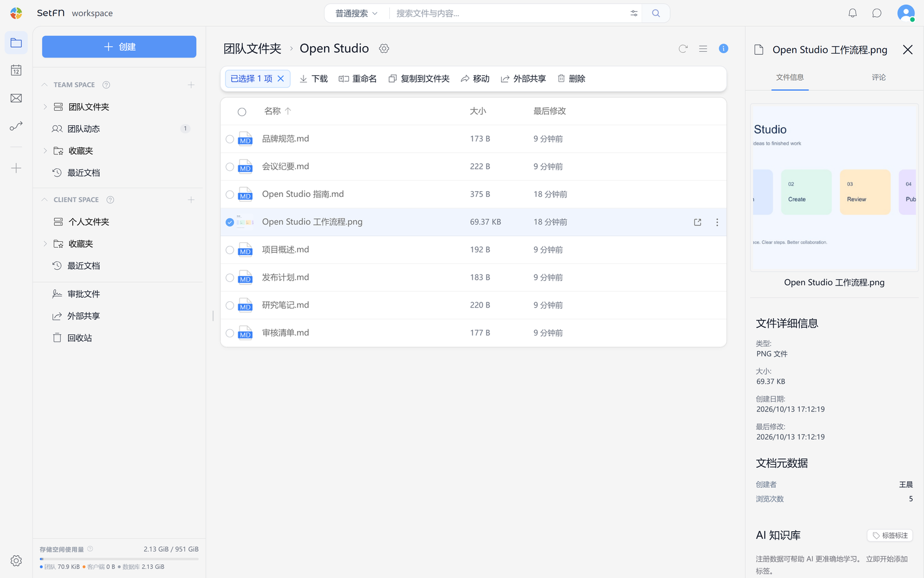This screenshot has height=578, width=924.
Task: Toggle the file info panel icon
Action: point(724,49)
